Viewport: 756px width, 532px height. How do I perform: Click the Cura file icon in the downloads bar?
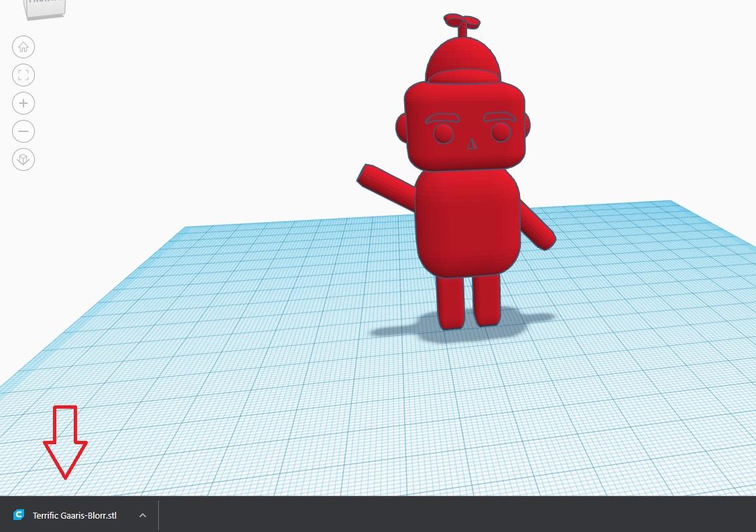[x=19, y=515]
